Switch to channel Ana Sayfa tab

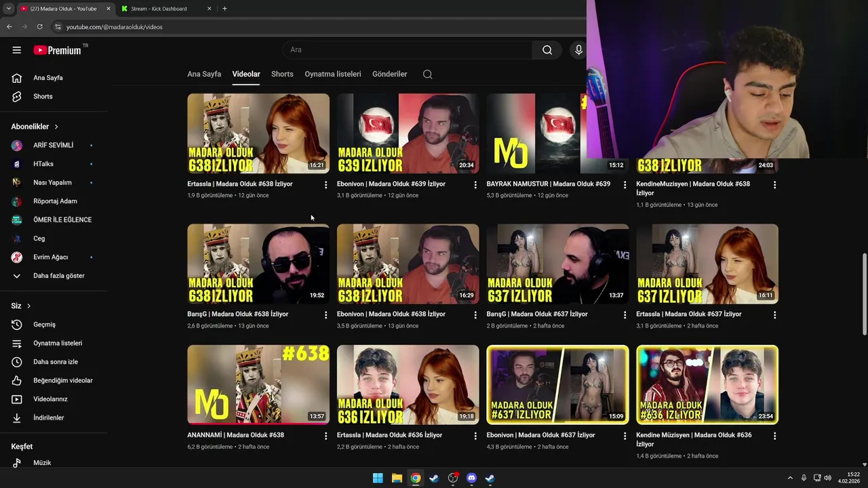(204, 74)
